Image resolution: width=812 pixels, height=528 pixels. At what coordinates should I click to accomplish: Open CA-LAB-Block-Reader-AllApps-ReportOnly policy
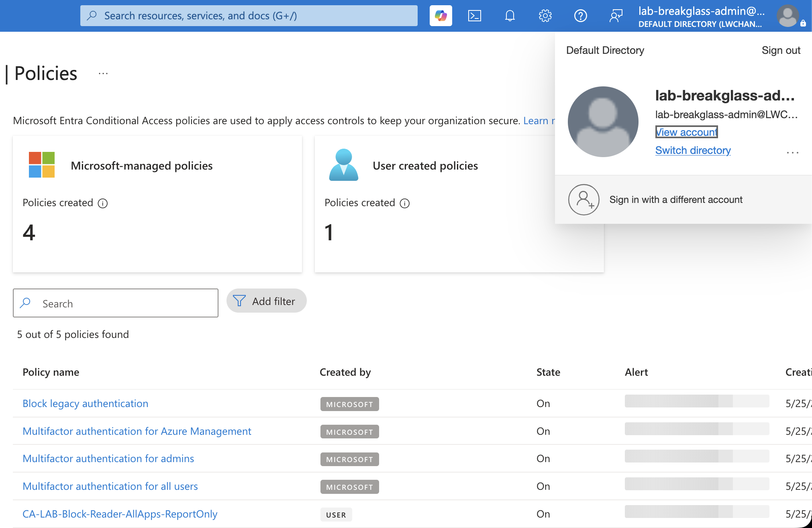click(120, 514)
